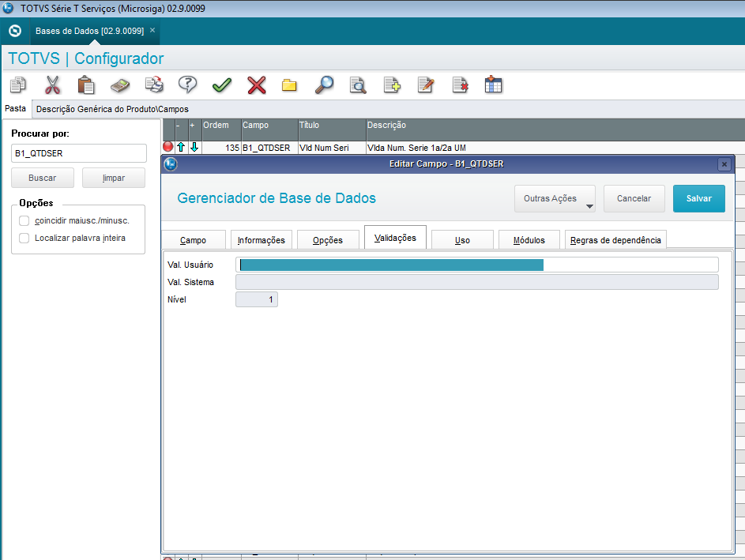The height and width of the screenshot is (560, 745).
Task: Click the red X cancel icon
Action: [257, 85]
